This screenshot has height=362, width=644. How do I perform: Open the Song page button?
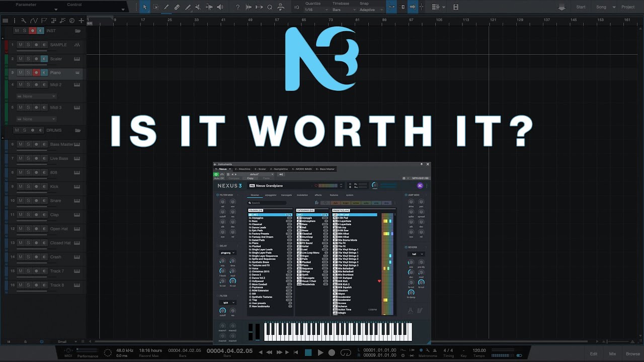601,7
